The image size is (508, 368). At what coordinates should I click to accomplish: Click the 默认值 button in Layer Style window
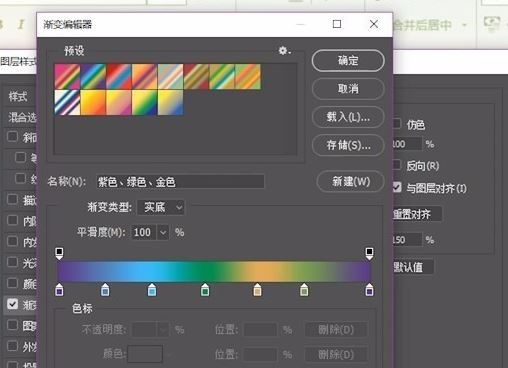(413, 267)
